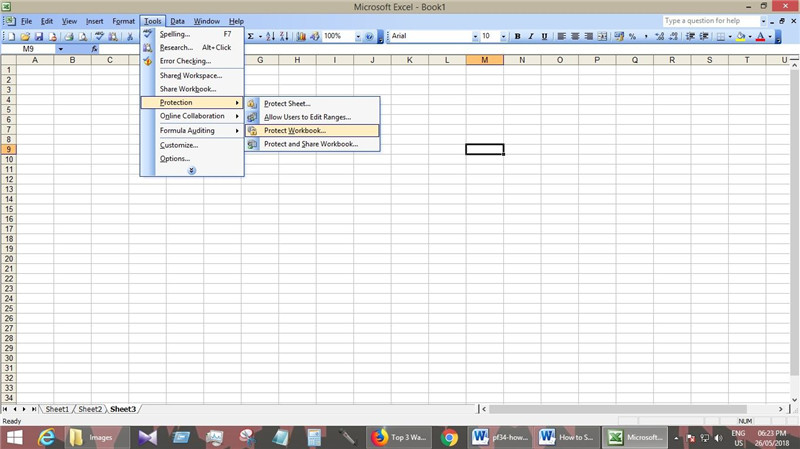
Task: Click the Merge and Center icon
Action: pyautogui.click(x=603, y=36)
